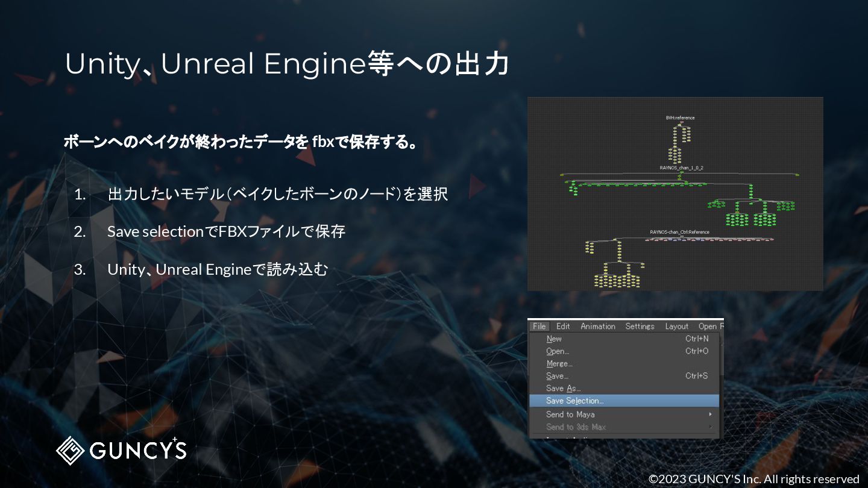
Task: Choose Merge... in the File menu
Action: pyautogui.click(x=624, y=364)
